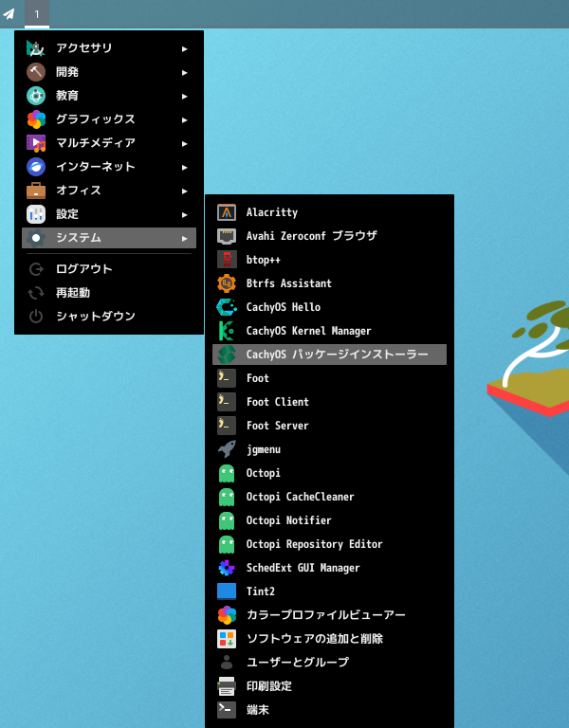
Task: Click the CachyOS Kernel Manager icon
Action: coord(227,331)
